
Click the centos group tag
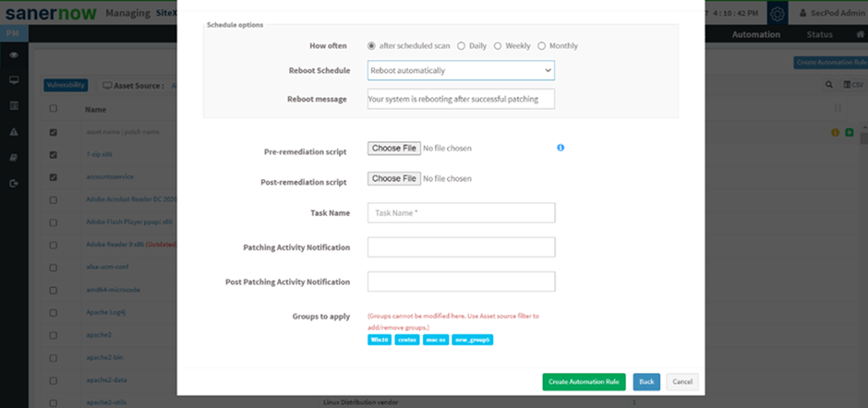(407, 340)
